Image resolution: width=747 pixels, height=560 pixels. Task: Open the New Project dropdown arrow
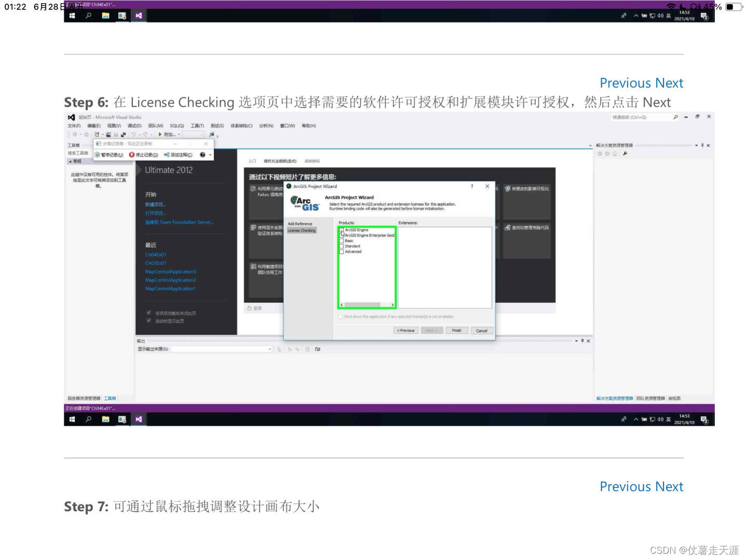click(x=102, y=135)
